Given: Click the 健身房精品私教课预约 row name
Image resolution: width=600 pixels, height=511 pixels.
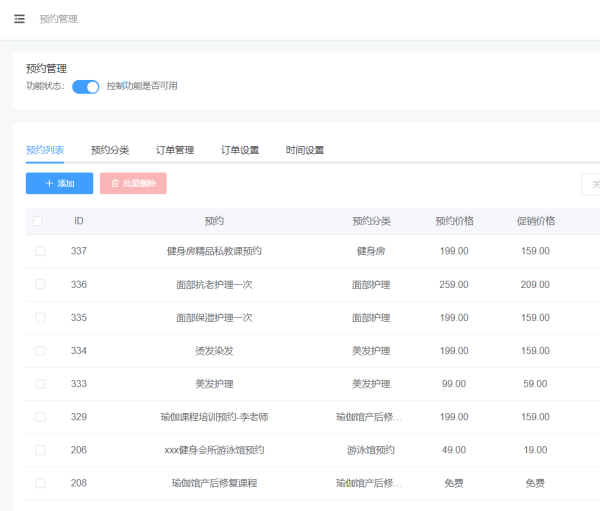Looking at the screenshot, I should pos(214,251).
